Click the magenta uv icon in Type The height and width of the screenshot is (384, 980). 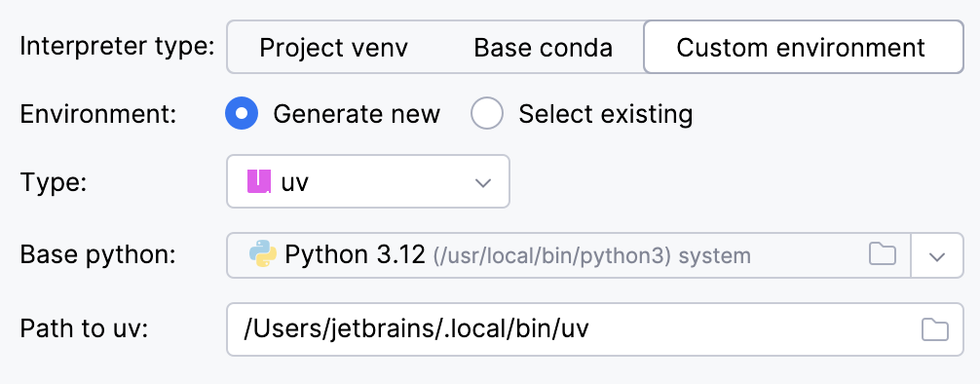[259, 182]
